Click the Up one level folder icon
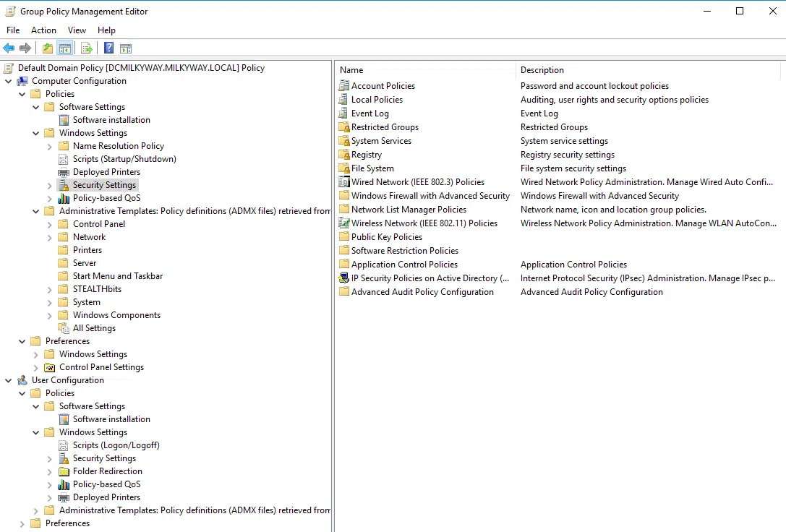The height and width of the screenshot is (532, 786). pos(47,48)
